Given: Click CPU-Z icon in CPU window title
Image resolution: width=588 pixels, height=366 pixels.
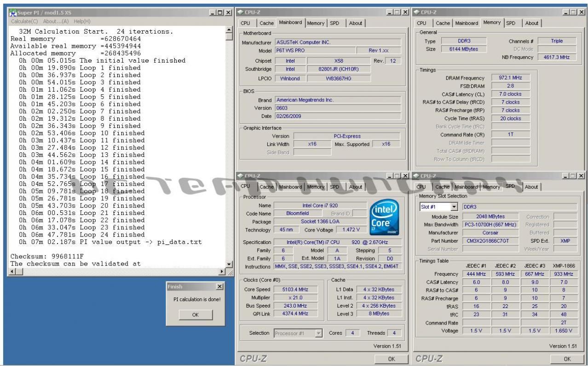Looking at the screenshot, I should click(241, 176).
